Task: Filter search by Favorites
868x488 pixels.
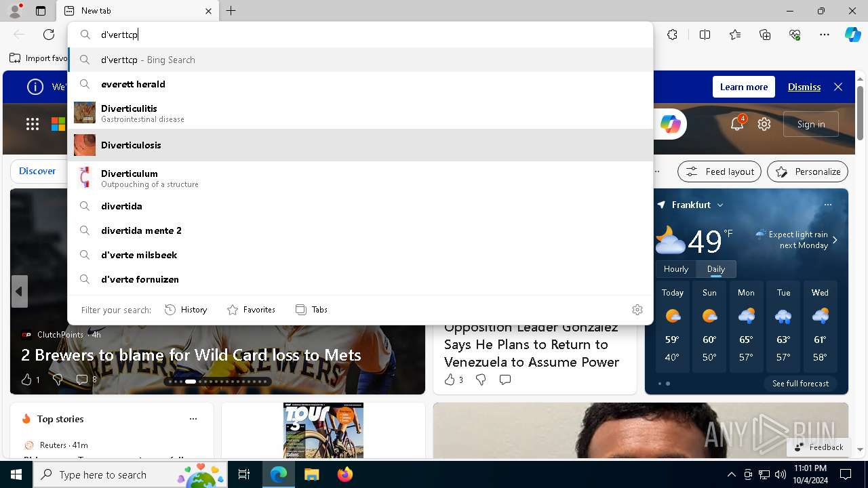Action: click(x=251, y=310)
